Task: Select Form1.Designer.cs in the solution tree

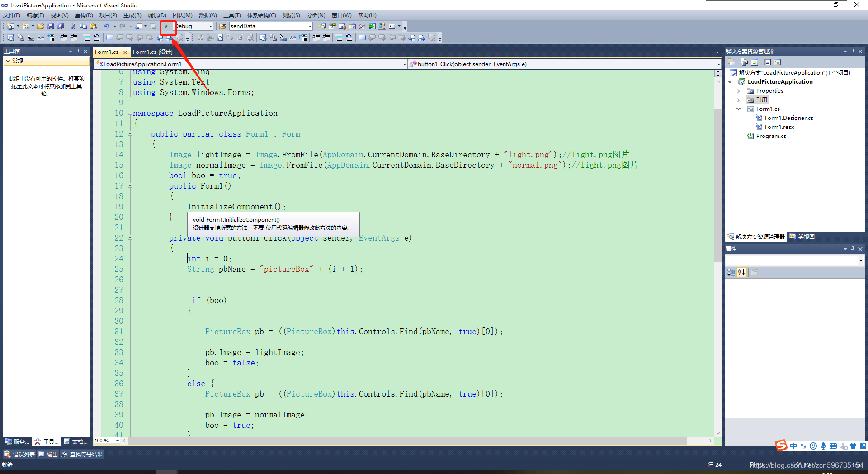Action: (x=789, y=118)
